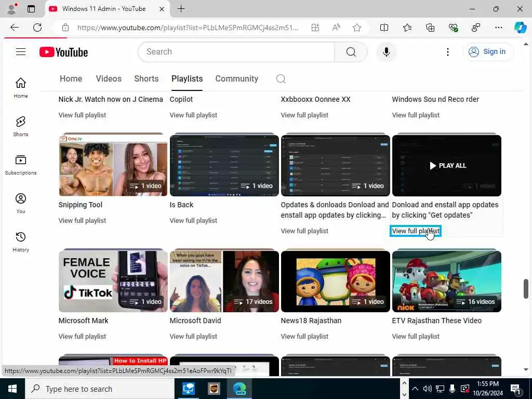Open You in the sidebar
532x399 pixels.
(x=21, y=203)
